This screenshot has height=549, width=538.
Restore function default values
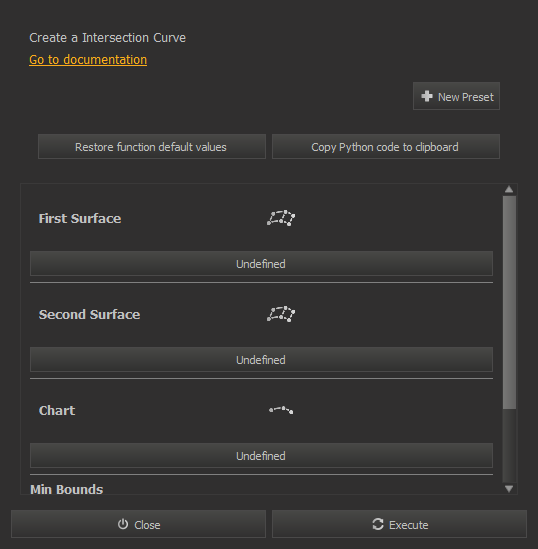pyautogui.click(x=152, y=147)
